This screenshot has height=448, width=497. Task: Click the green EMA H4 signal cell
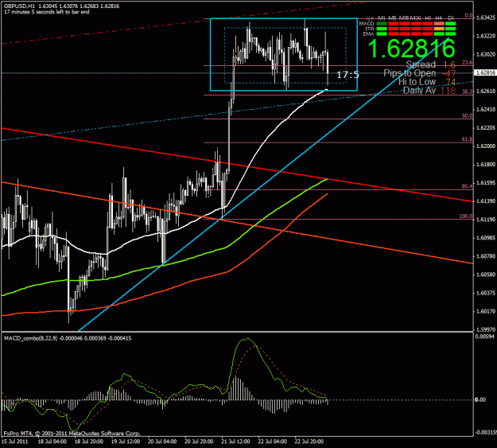[x=439, y=34]
